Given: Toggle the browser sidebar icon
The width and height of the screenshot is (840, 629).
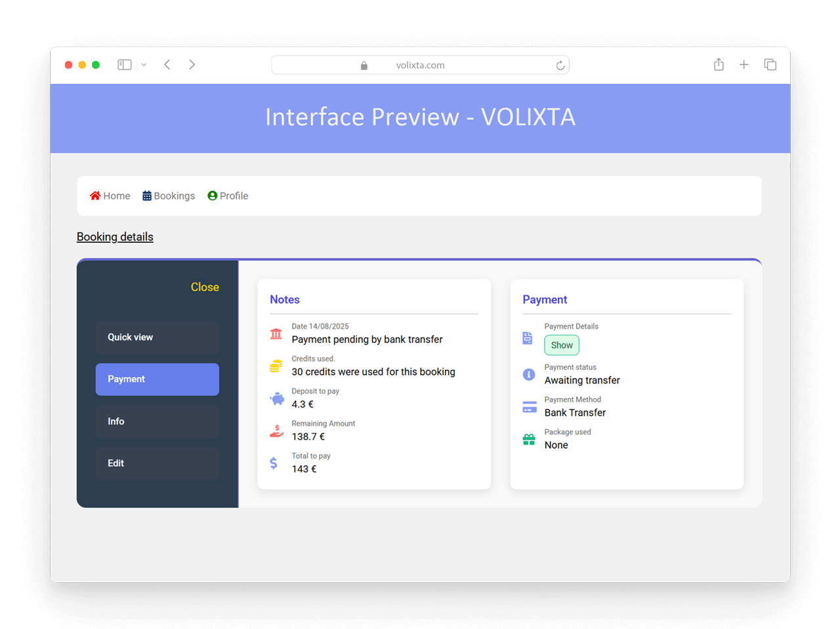Looking at the screenshot, I should coord(125,64).
